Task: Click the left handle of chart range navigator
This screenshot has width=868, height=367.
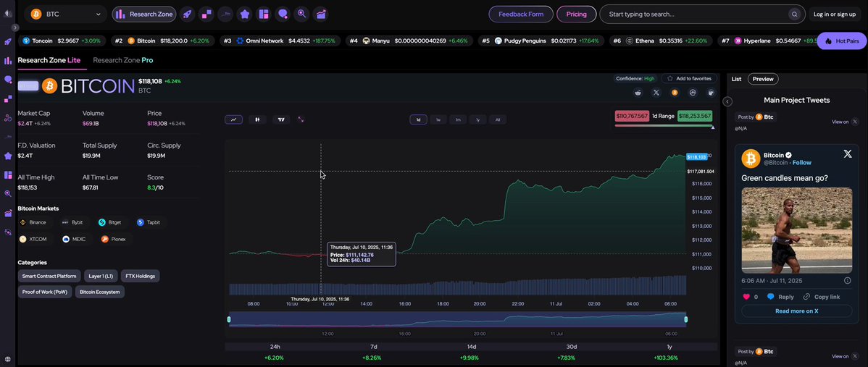Action: (229, 319)
